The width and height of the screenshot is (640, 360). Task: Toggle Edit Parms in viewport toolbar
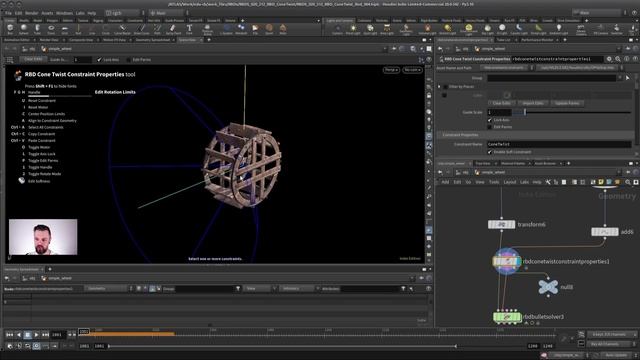129,60
